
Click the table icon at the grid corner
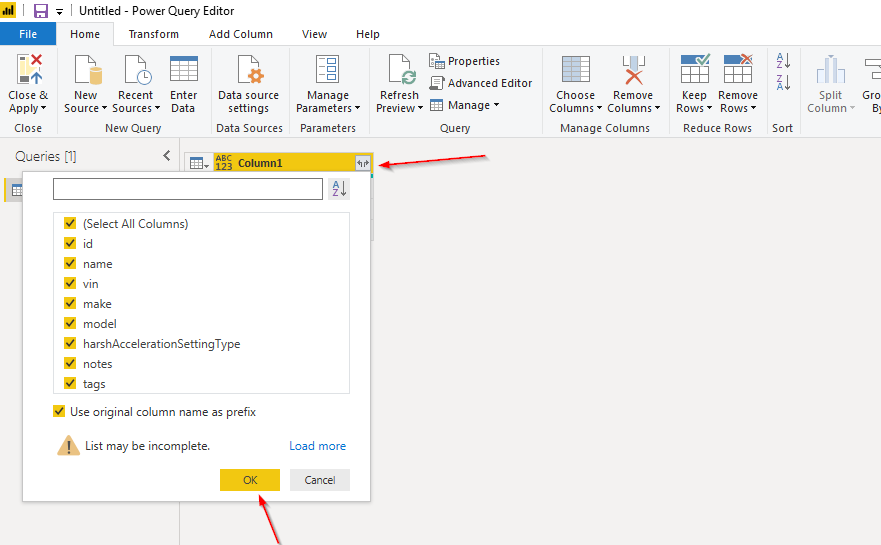[x=199, y=164]
